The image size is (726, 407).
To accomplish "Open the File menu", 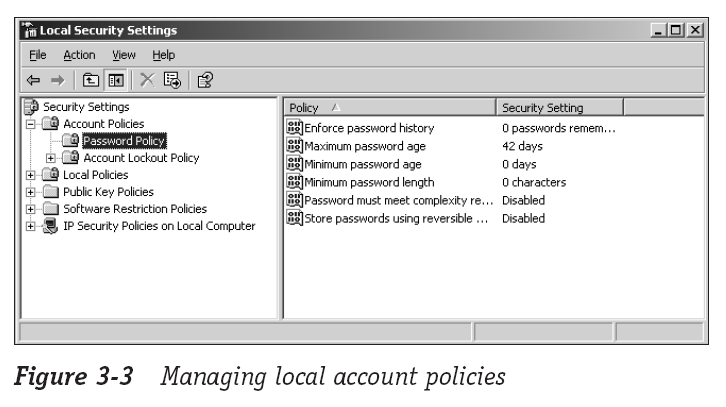I will click(x=37, y=55).
